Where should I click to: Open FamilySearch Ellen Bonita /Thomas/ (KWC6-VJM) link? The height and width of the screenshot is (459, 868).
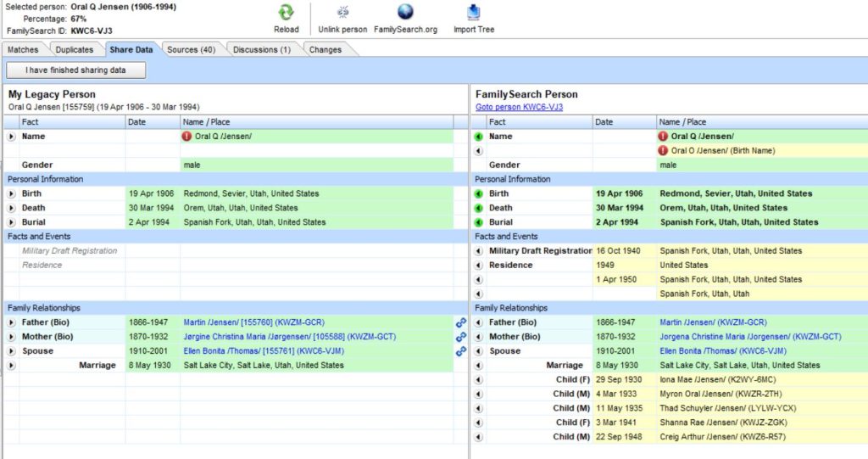(723, 351)
